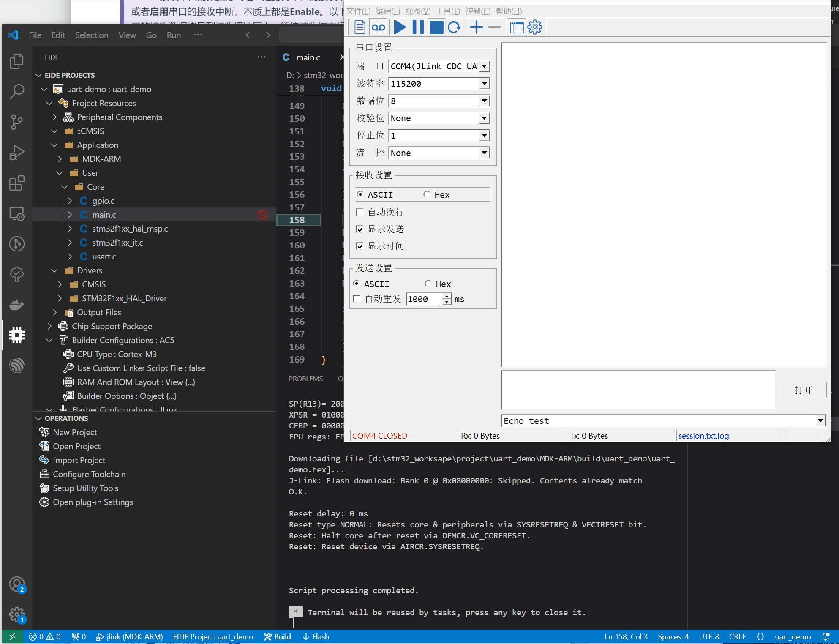The height and width of the screenshot is (644, 839).
Task: Open the 工具(T) menu in serial tool
Action: pyautogui.click(x=448, y=11)
